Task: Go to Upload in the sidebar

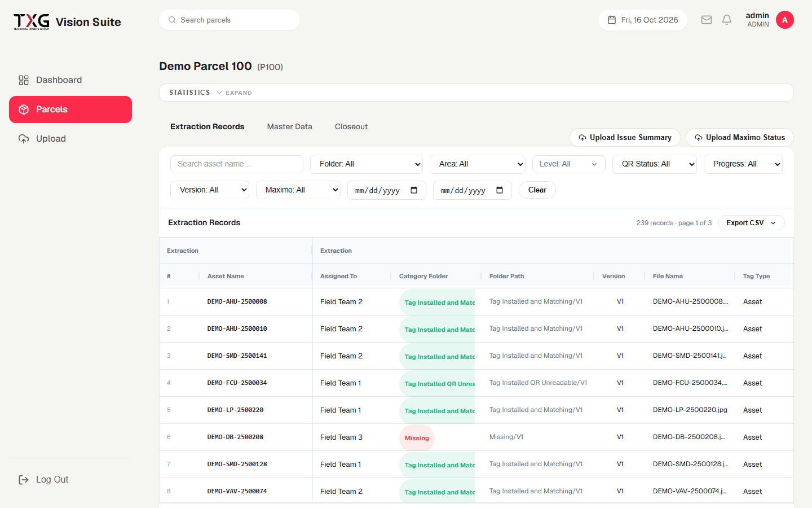Action: coord(70,139)
